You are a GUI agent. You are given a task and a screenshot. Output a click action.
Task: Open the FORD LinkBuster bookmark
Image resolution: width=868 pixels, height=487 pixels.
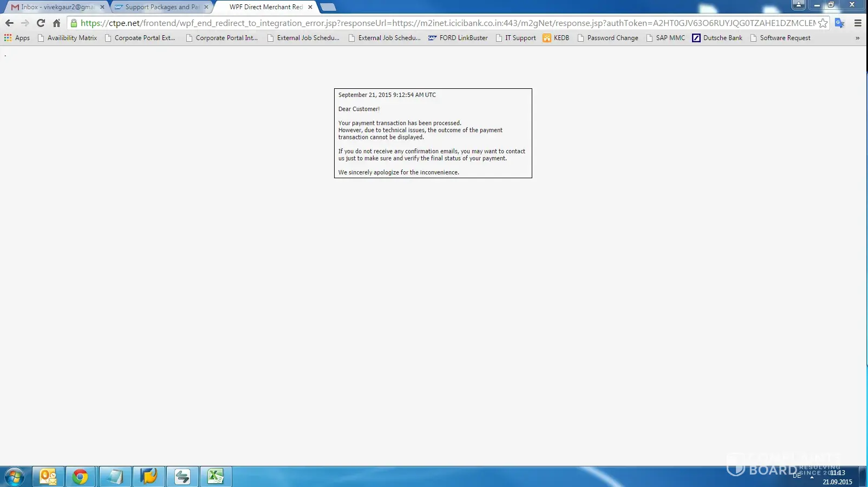click(x=458, y=38)
